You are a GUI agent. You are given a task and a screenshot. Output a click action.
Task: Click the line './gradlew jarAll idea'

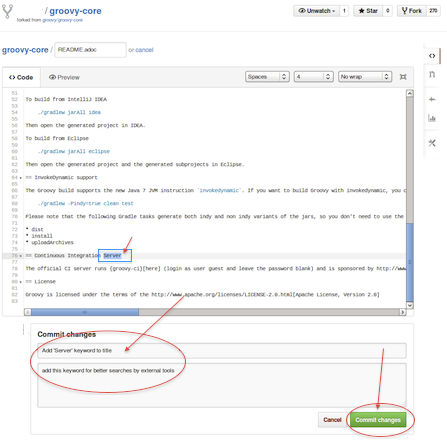69,112
